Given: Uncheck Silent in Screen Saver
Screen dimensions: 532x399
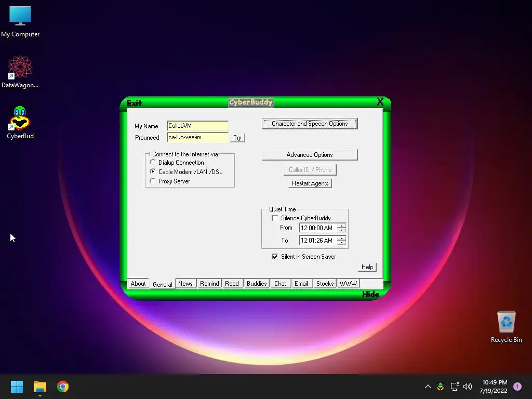Looking at the screenshot, I should coord(275,257).
